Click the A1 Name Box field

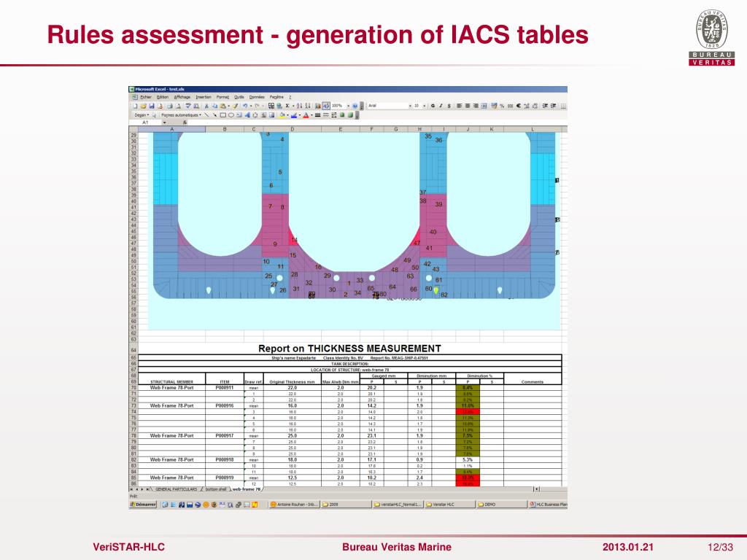click(145, 122)
